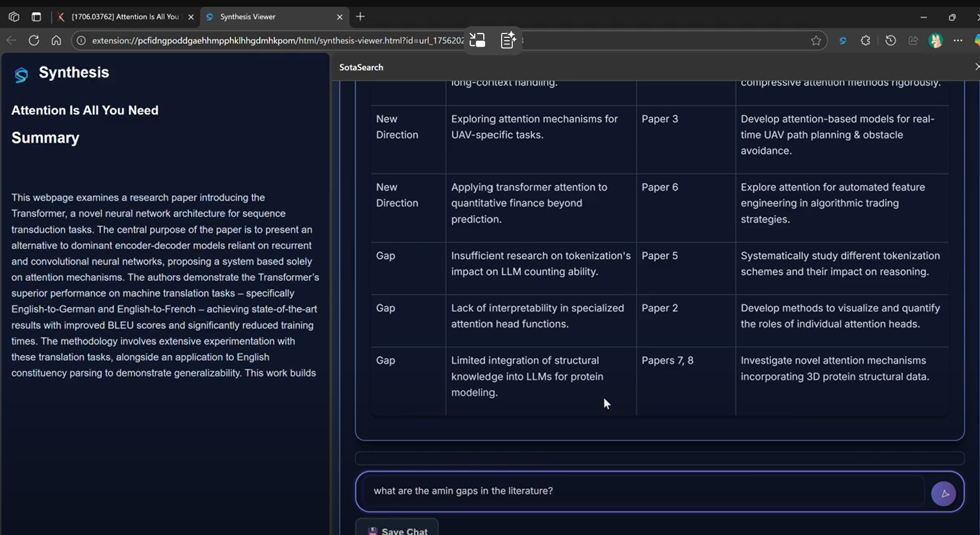Reload the current page
The height and width of the screenshot is (535, 980).
click(x=34, y=40)
